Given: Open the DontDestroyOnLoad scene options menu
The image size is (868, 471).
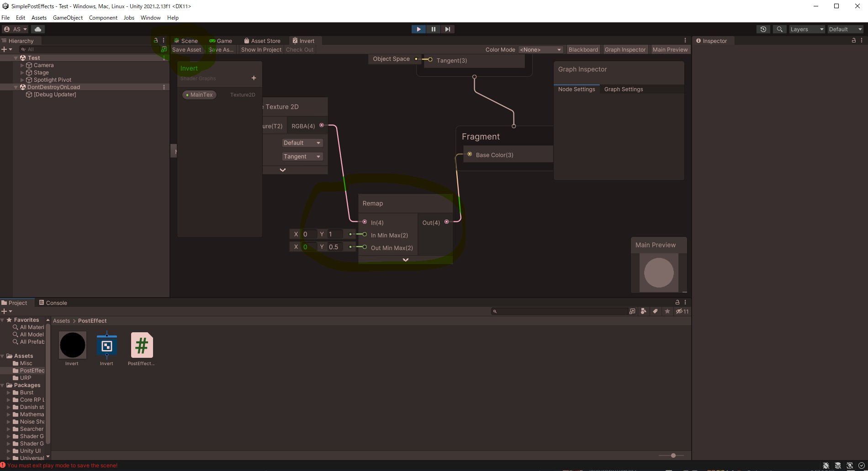Looking at the screenshot, I should click(164, 87).
